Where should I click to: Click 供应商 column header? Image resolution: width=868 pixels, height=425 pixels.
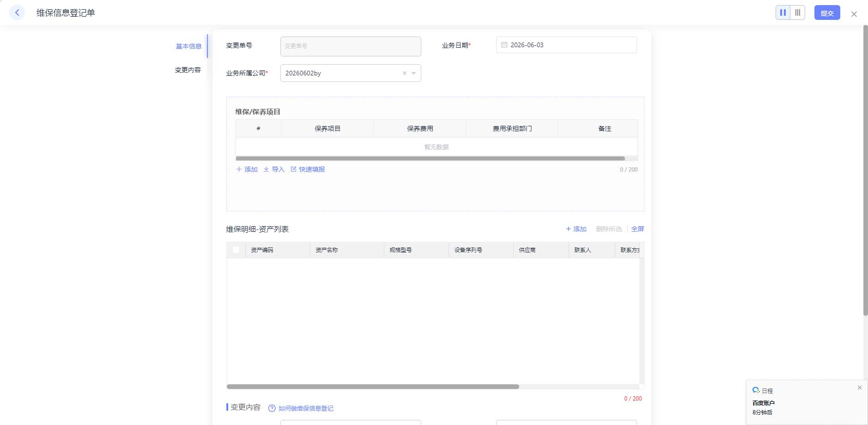pos(541,250)
